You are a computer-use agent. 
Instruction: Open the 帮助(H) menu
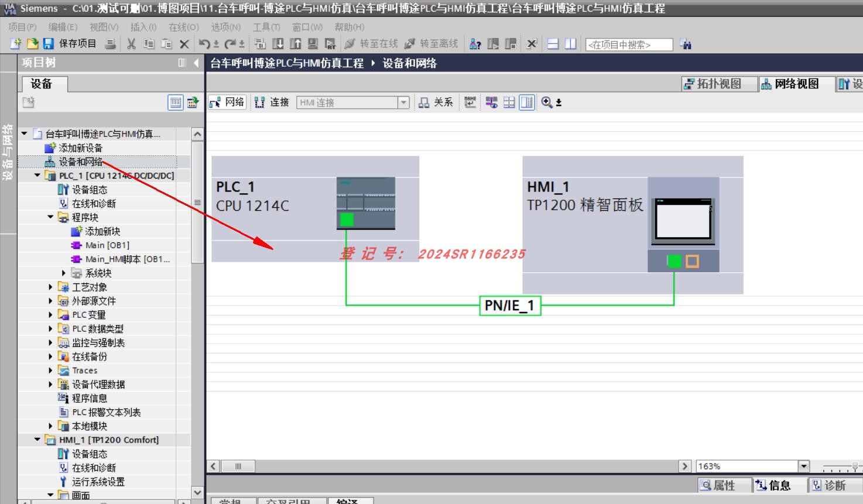[350, 27]
